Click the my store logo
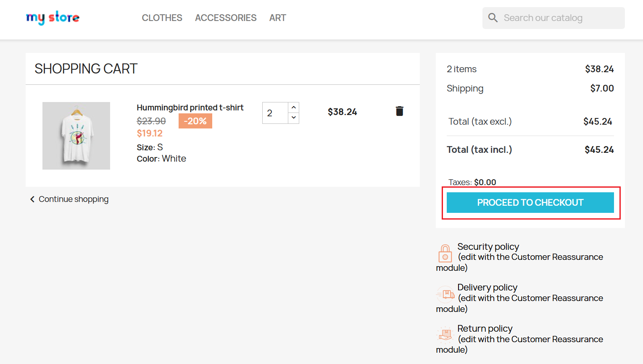 coord(53,18)
